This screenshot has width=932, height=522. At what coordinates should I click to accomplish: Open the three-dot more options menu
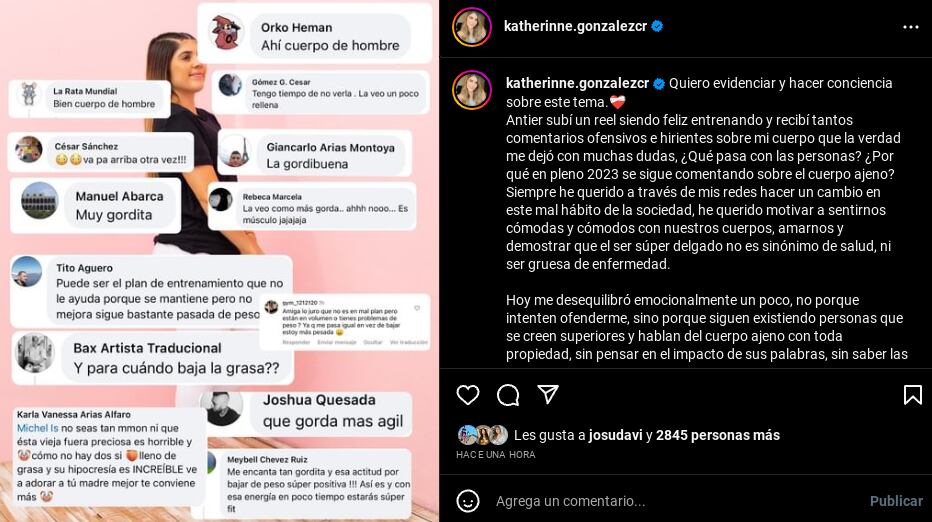pos(911,27)
